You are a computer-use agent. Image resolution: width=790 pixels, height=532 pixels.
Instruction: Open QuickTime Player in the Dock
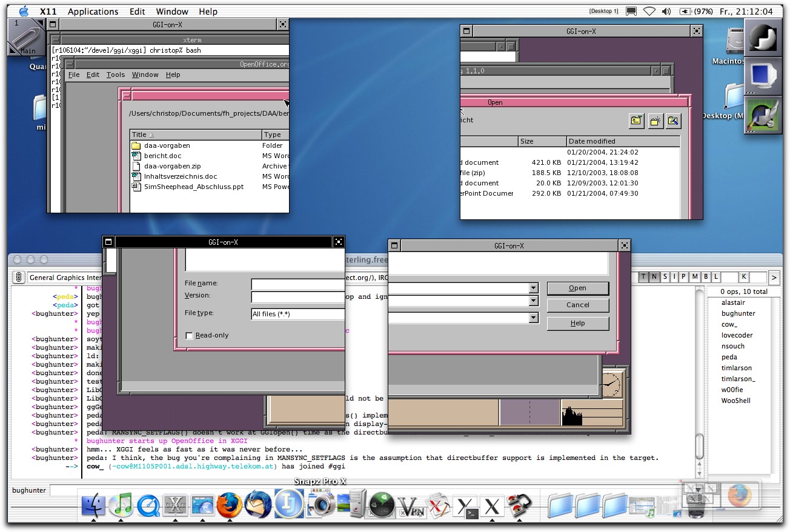pyautogui.click(x=148, y=505)
